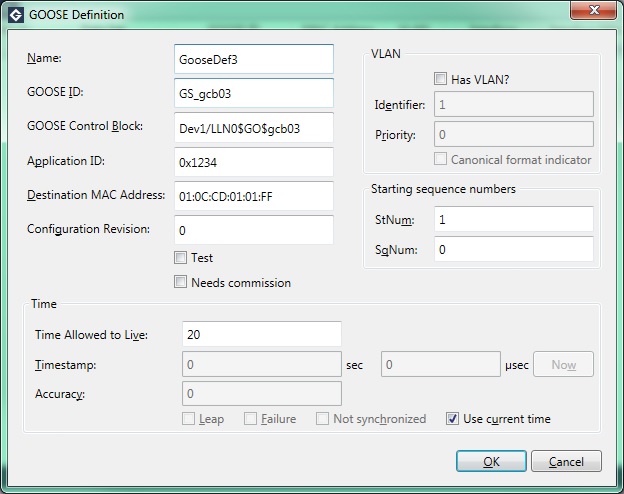This screenshot has width=624, height=494.
Task: Toggle the Not synchronized checkbox
Action: (322, 419)
